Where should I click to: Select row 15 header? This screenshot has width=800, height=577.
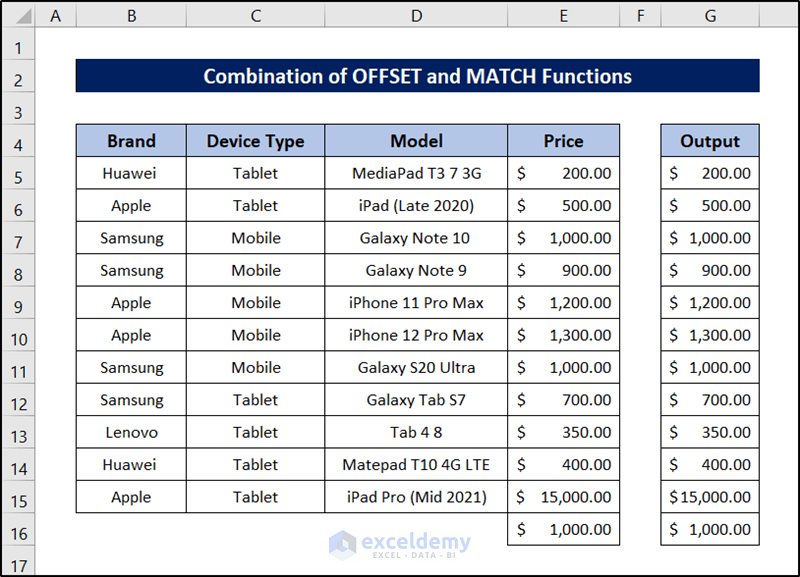pyautogui.click(x=20, y=498)
